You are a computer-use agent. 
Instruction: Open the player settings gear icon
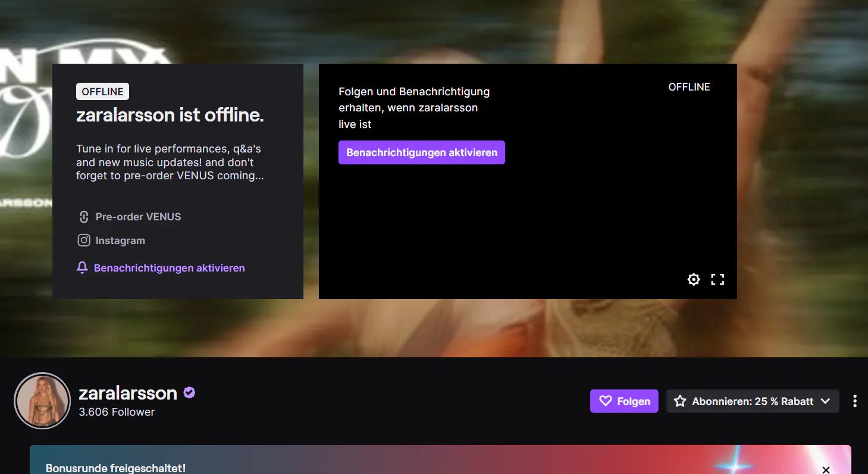(694, 279)
